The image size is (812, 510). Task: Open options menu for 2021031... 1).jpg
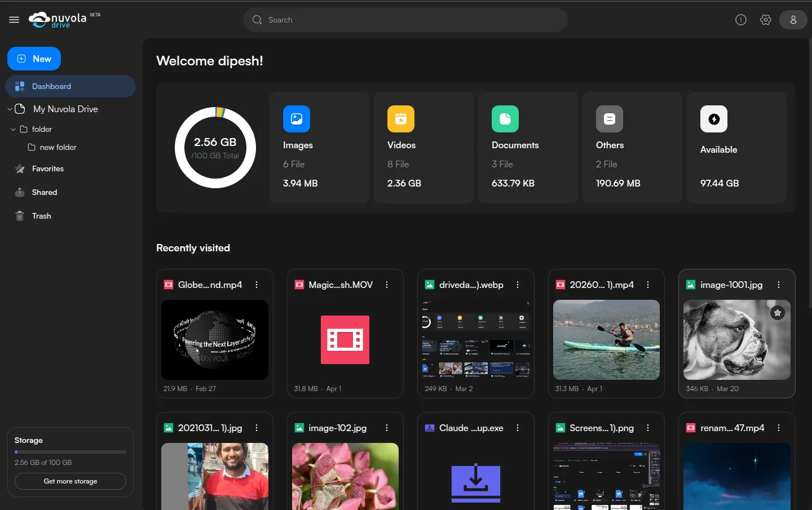(257, 428)
